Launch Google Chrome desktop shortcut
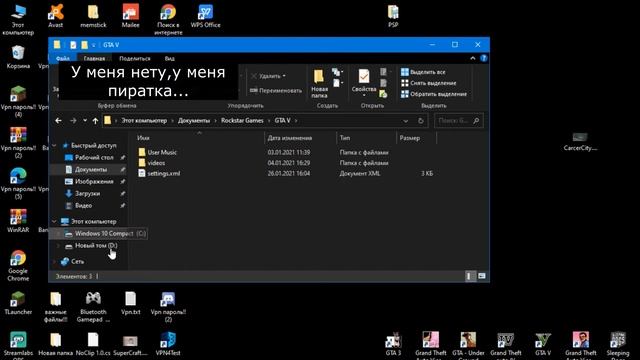The image size is (640, 360). point(18,265)
